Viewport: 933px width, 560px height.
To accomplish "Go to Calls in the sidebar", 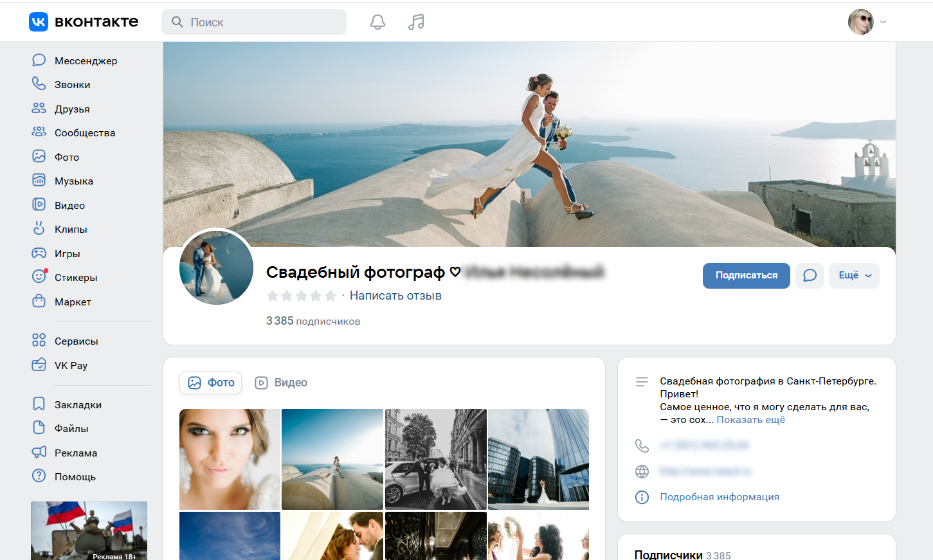I will point(72,85).
